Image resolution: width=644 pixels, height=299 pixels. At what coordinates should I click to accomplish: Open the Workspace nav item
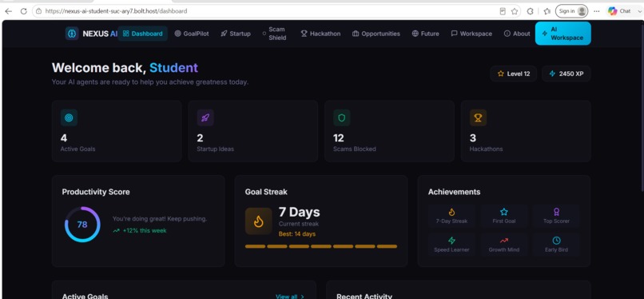click(x=471, y=34)
